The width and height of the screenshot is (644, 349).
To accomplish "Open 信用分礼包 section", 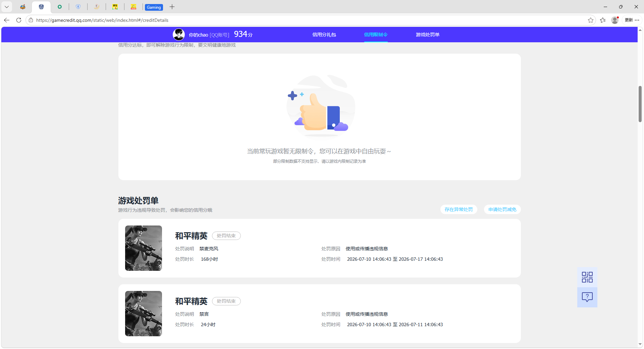I will (x=324, y=35).
